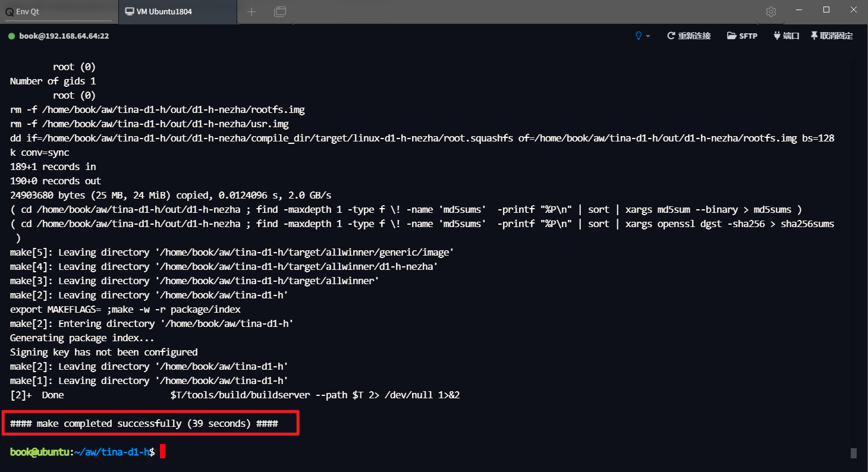Click the 'make[4]: Leaving directory' line
This screenshot has height=472, width=868.
(x=224, y=267)
